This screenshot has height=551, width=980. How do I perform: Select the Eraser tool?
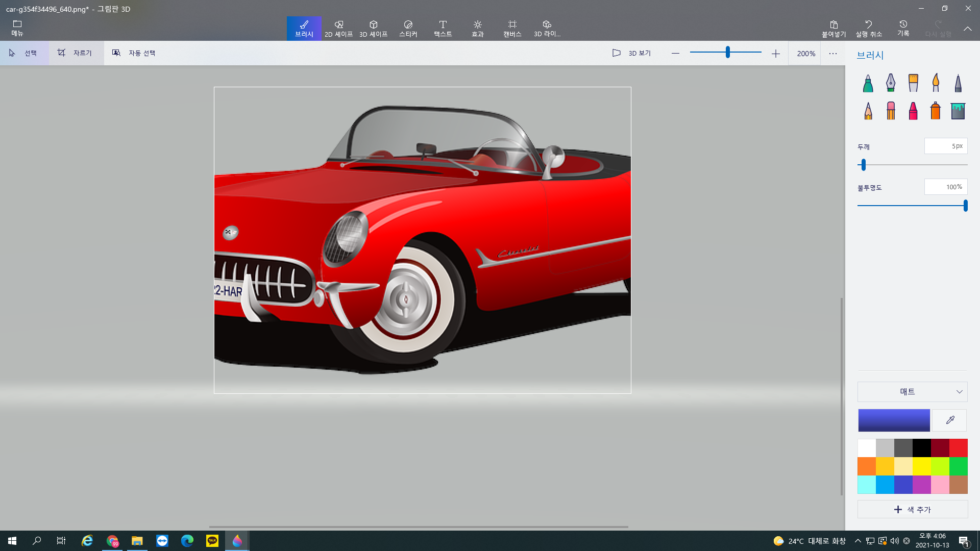(x=890, y=111)
